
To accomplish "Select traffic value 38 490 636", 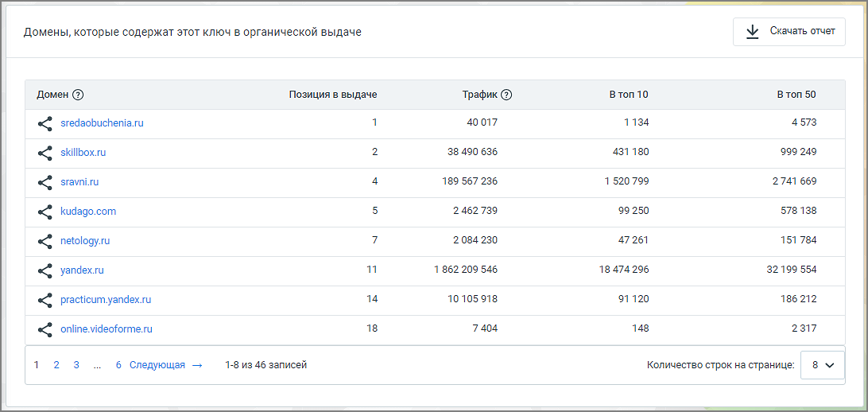I will tap(472, 152).
